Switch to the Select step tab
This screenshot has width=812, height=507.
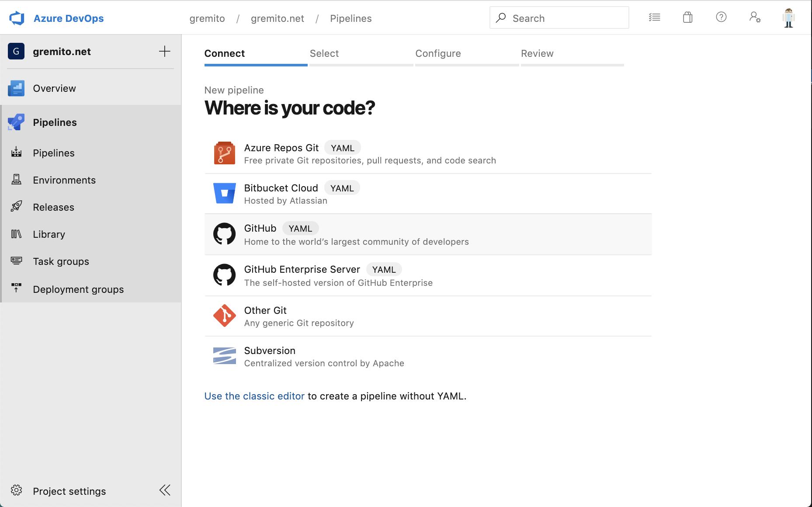(361, 57)
